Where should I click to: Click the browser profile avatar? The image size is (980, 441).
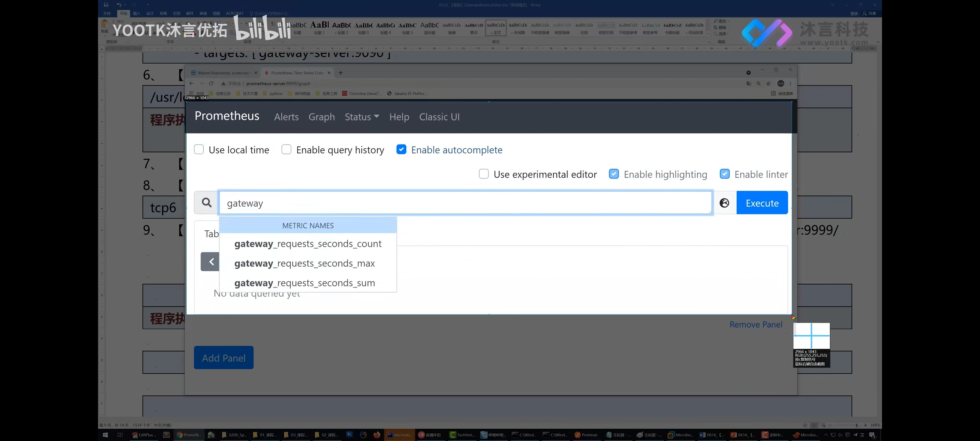coord(781,83)
